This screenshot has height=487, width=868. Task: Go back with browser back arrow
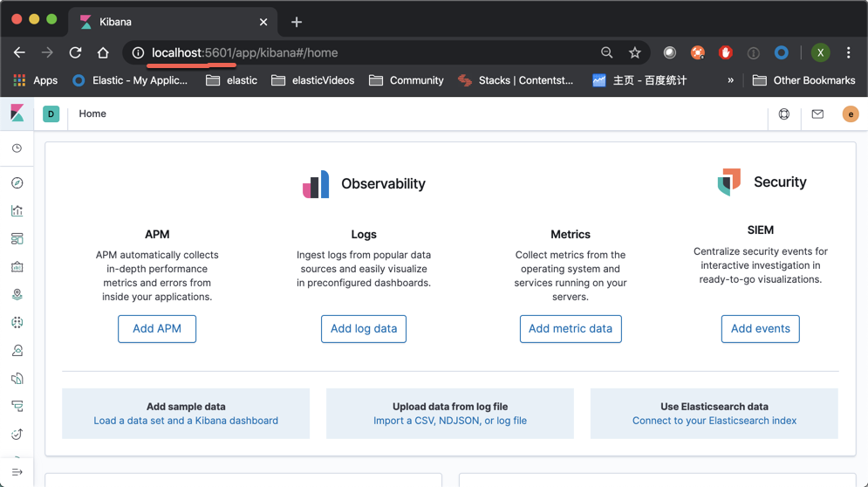click(x=19, y=52)
